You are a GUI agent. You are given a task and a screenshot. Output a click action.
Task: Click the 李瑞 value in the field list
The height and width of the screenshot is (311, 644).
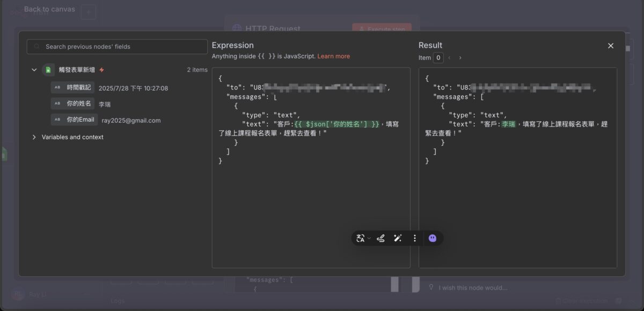(x=105, y=105)
